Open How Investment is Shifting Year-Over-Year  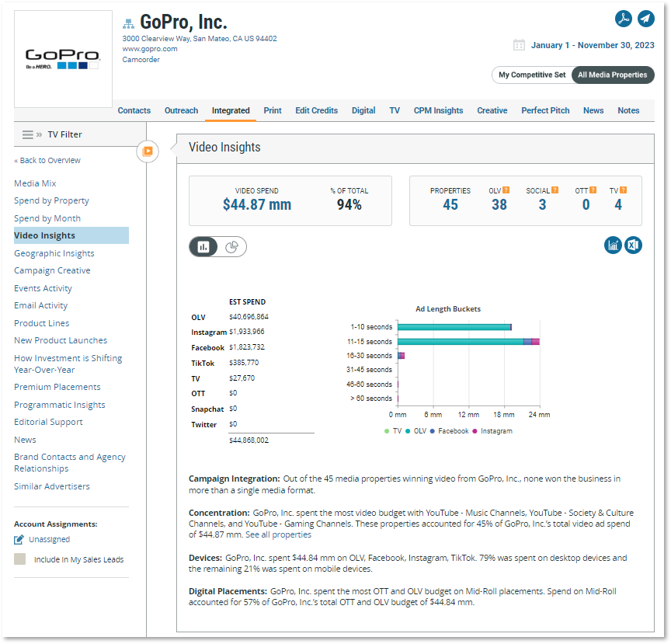[68, 364]
